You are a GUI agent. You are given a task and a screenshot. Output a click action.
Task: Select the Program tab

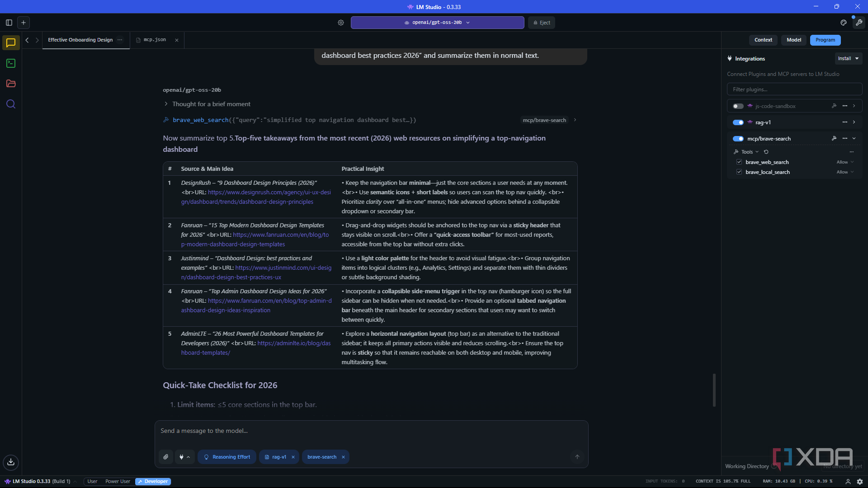[826, 40]
